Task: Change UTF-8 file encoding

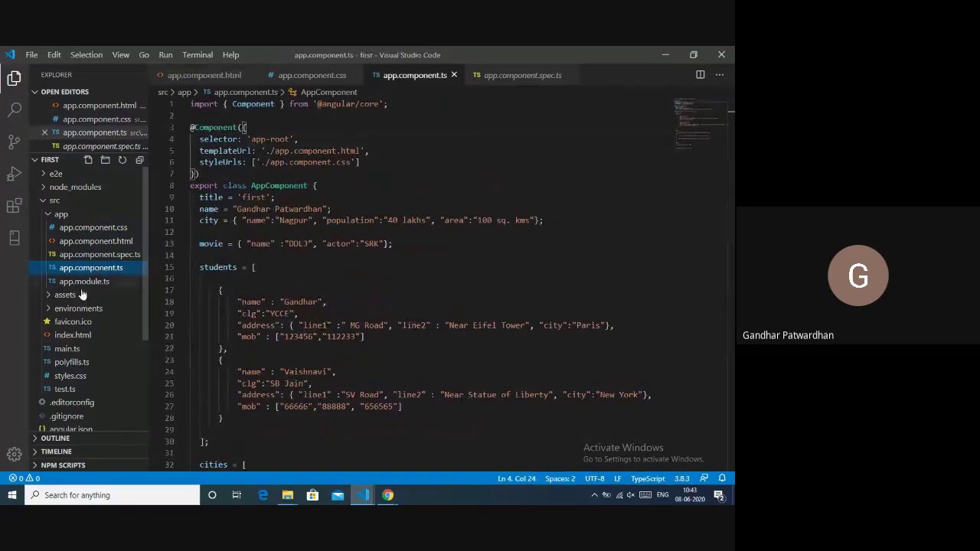Action: pyautogui.click(x=595, y=478)
